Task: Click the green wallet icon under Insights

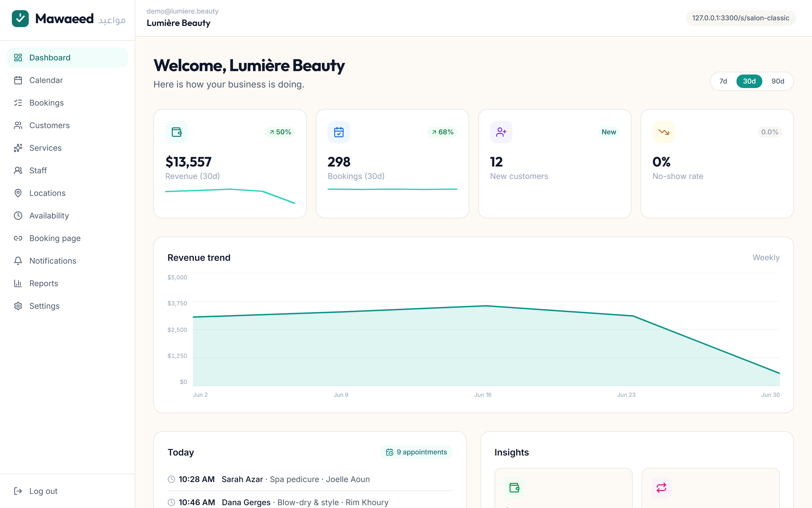Action: [x=514, y=487]
